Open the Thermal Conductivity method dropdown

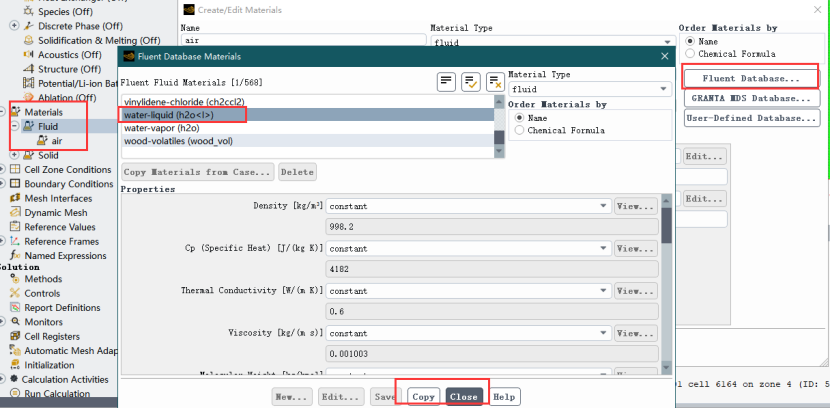pos(468,291)
